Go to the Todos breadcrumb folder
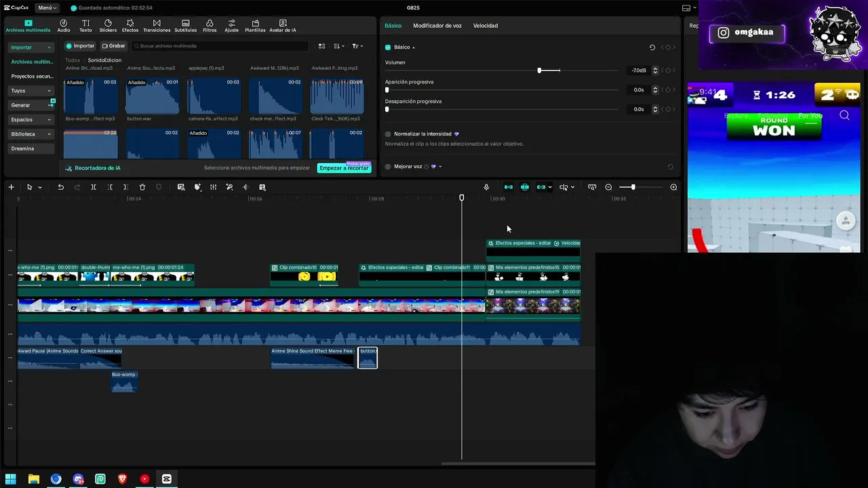This screenshot has width=868, height=488. point(73,60)
